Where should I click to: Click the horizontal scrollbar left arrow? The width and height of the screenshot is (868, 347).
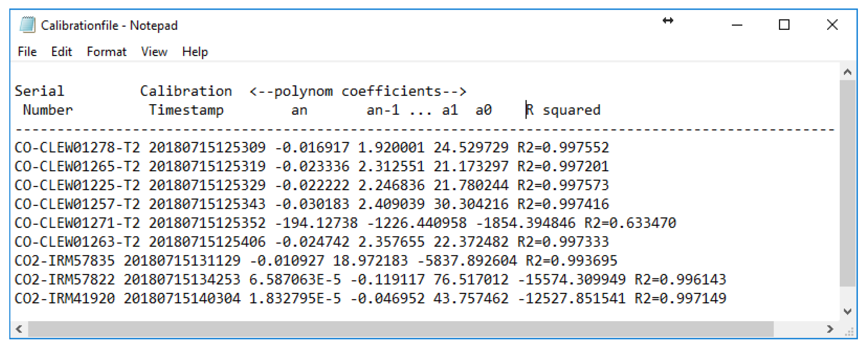coord(19,329)
